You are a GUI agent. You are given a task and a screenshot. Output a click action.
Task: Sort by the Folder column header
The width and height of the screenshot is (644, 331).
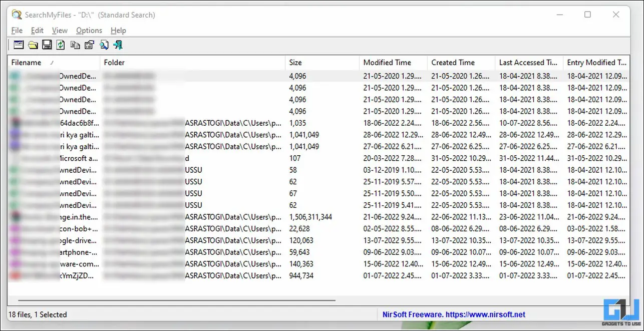[192, 63]
